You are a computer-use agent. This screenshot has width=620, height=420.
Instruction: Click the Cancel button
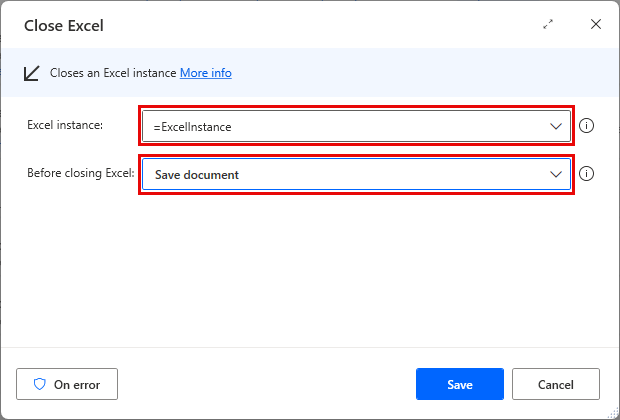pos(556,384)
